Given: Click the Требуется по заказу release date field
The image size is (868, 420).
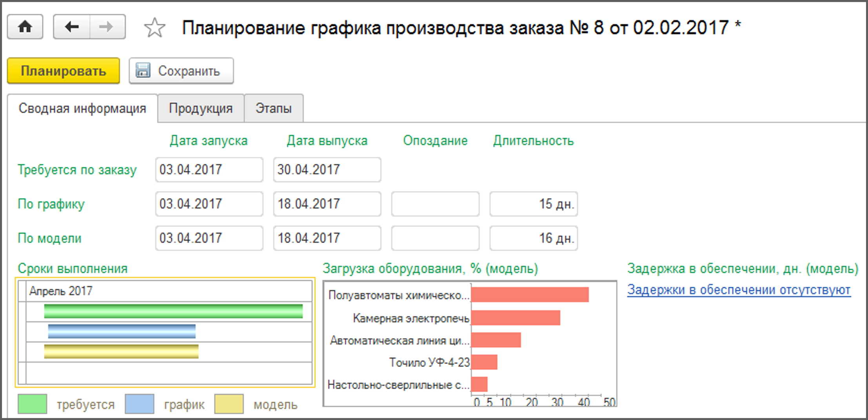Looking at the screenshot, I should tap(327, 170).
